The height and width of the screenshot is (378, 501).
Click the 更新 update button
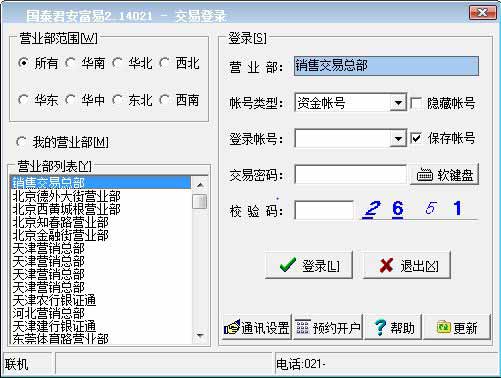click(457, 327)
